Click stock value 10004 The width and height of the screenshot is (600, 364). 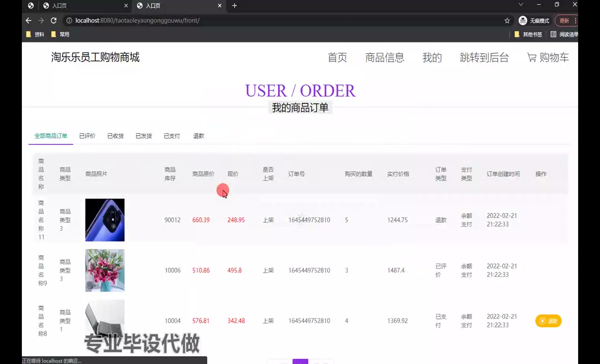coord(172,321)
